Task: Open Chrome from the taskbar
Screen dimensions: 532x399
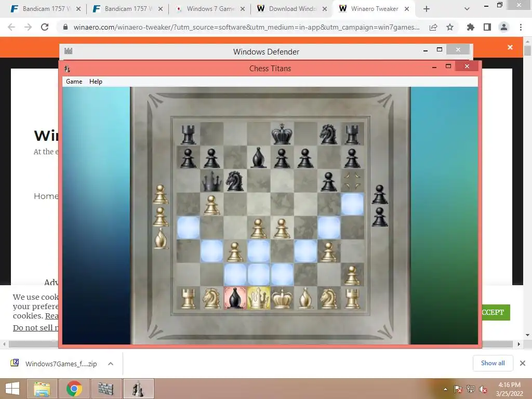Action: [74, 389]
